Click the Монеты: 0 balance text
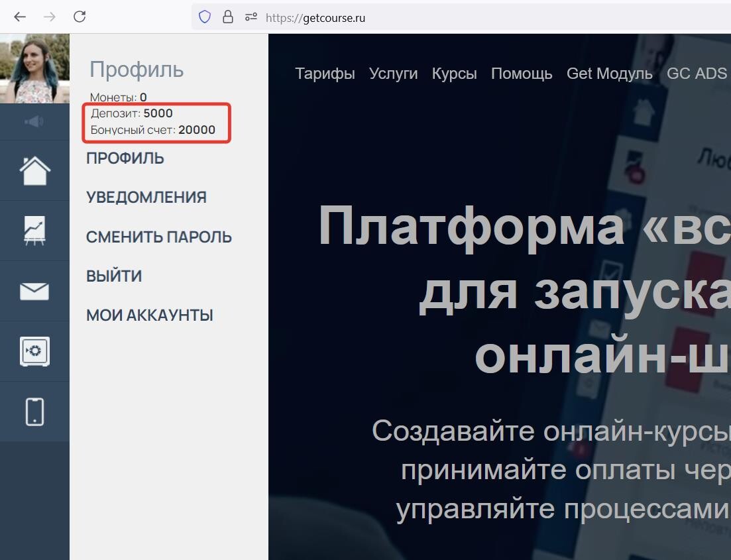 pyautogui.click(x=118, y=97)
